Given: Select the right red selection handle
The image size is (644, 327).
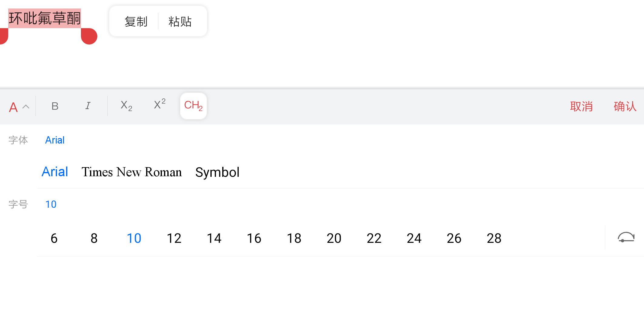Looking at the screenshot, I should pyautogui.click(x=89, y=36).
